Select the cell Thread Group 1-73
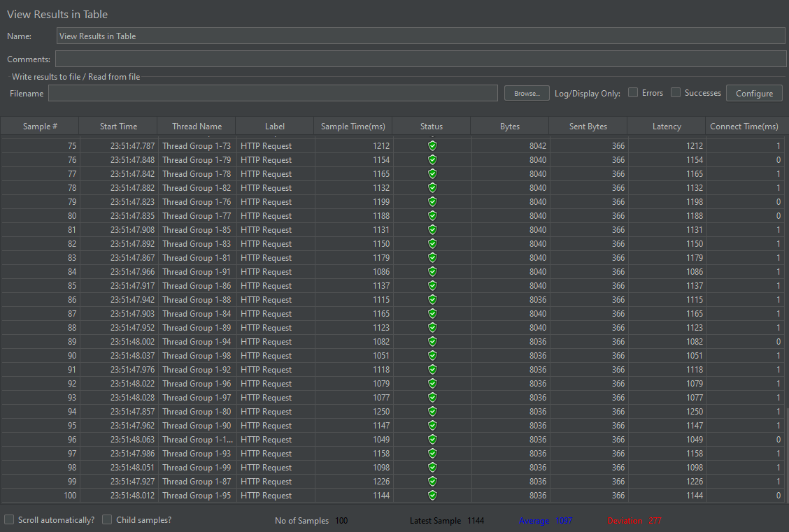 [x=197, y=146]
